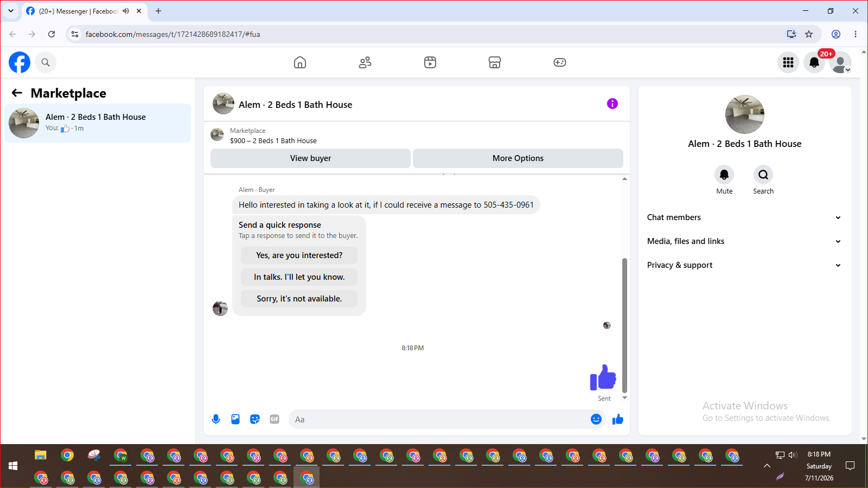Click the conversation title in chat header

[x=296, y=105]
